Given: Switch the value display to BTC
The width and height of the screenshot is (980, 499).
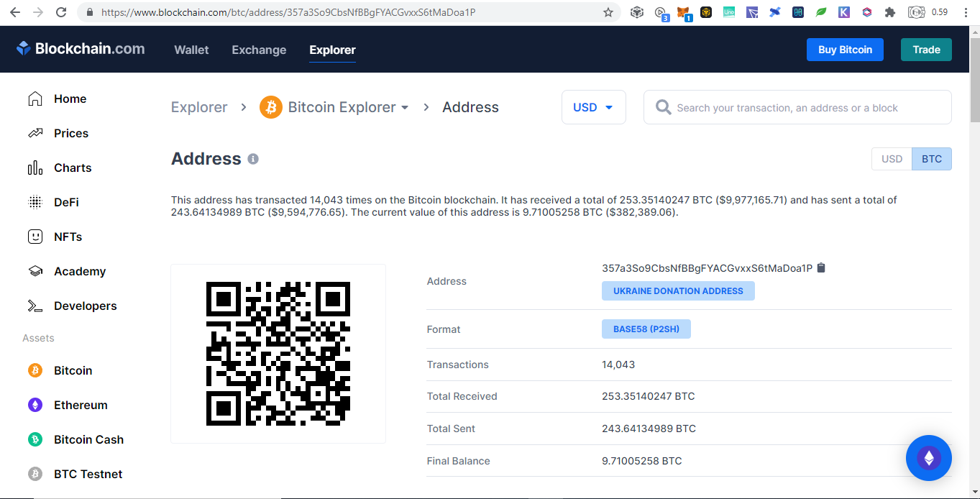Looking at the screenshot, I should point(932,159).
